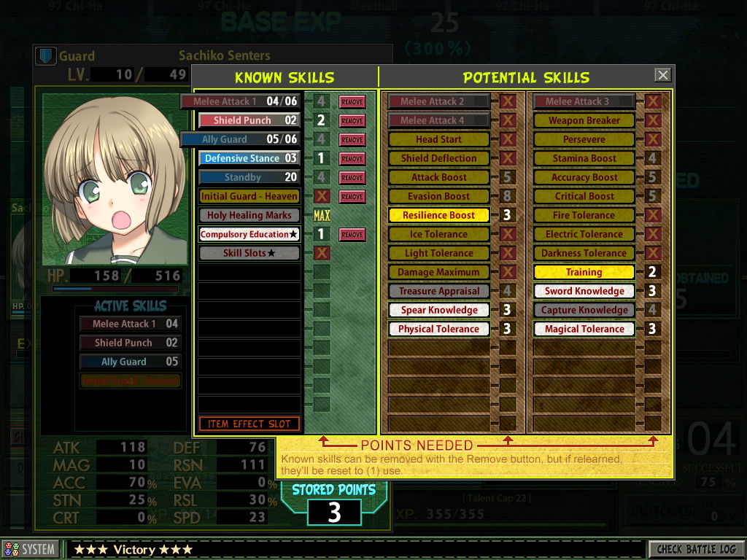The image size is (747, 560).
Task: Open the System menu
Action: tap(30, 549)
